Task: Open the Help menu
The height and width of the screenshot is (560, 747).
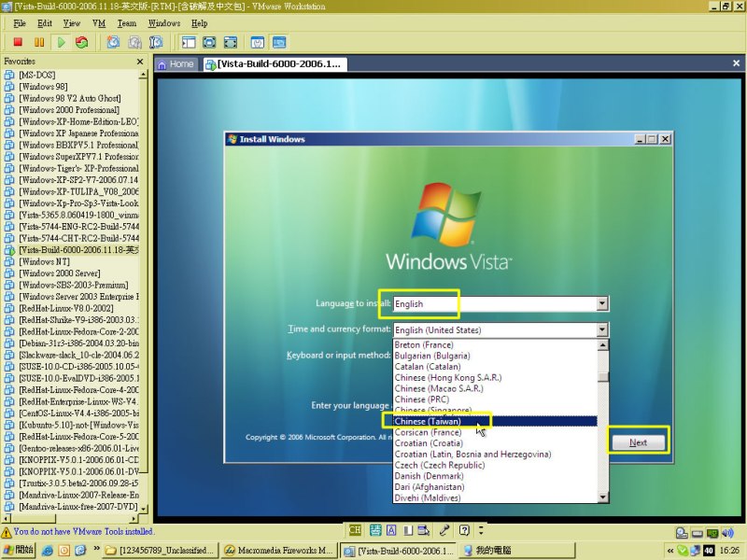Action: click(199, 23)
